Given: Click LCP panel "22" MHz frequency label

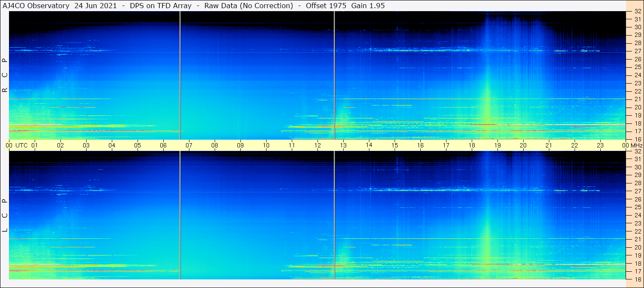Looking at the screenshot, I should pos(637,231).
